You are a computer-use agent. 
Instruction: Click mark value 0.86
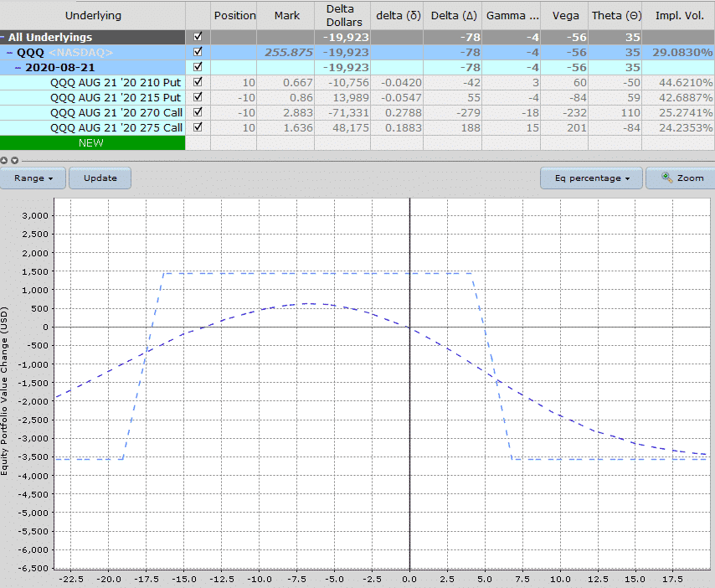pos(301,98)
